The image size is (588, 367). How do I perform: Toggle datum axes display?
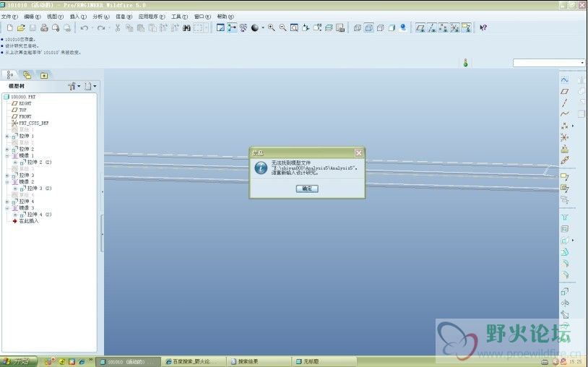pyautogui.click(x=432, y=27)
